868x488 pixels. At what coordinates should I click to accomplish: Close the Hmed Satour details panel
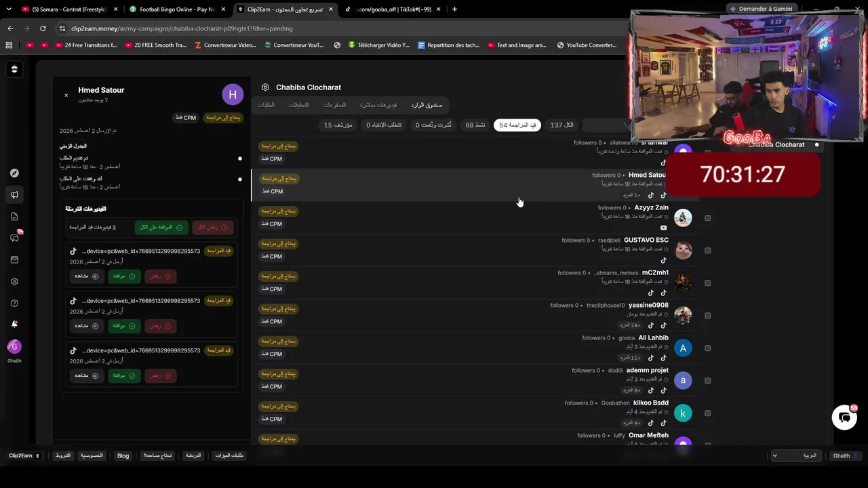coord(66,96)
